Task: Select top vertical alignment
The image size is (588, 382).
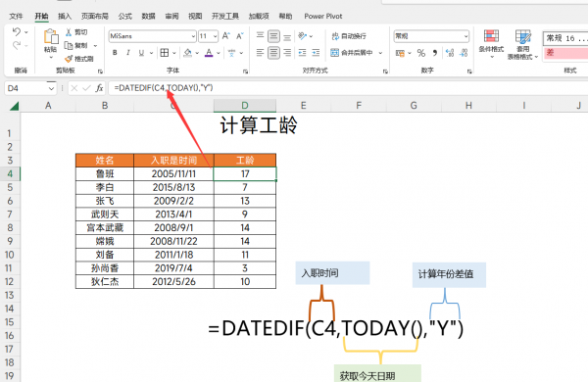Action: [x=260, y=36]
